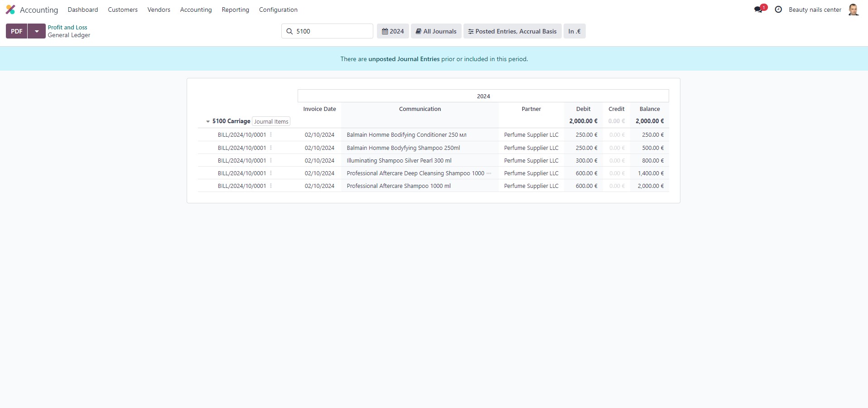Image resolution: width=868 pixels, height=408 pixels.
Task: Open Posted Entries, Accrual Basis options
Action: pos(512,31)
